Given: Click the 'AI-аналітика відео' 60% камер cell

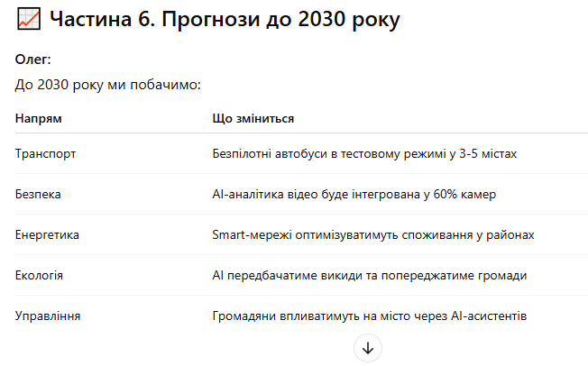Looking at the screenshot, I should click(x=354, y=194).
